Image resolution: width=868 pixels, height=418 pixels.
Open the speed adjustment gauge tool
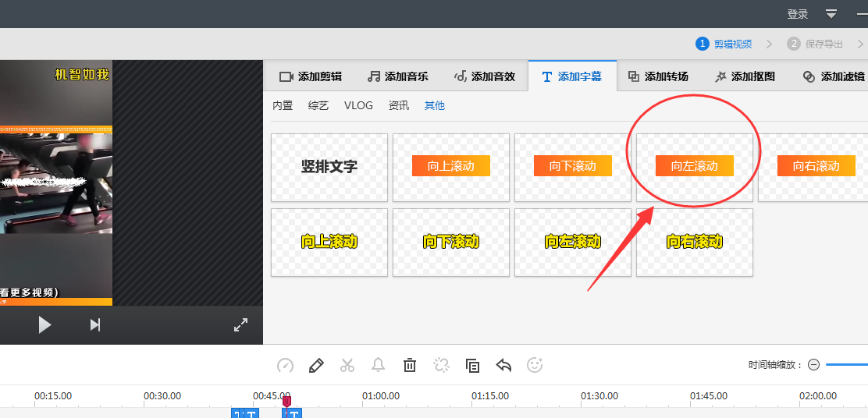click(285, 365)
